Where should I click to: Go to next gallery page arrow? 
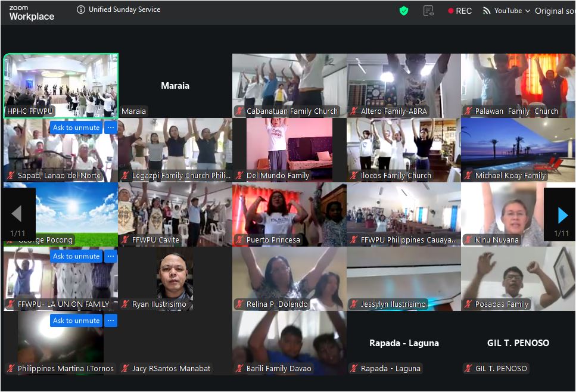pos(562,215)
